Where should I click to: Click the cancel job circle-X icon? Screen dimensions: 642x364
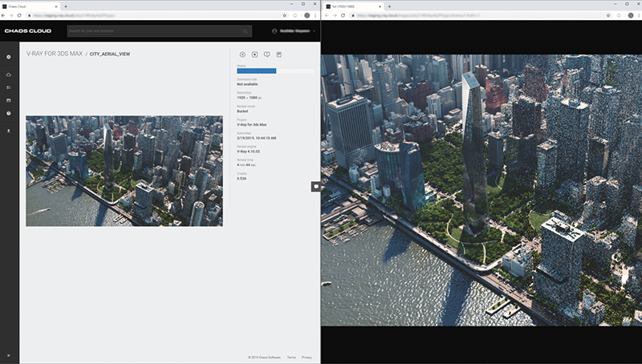pyautogui.click(x=242, y=55)
